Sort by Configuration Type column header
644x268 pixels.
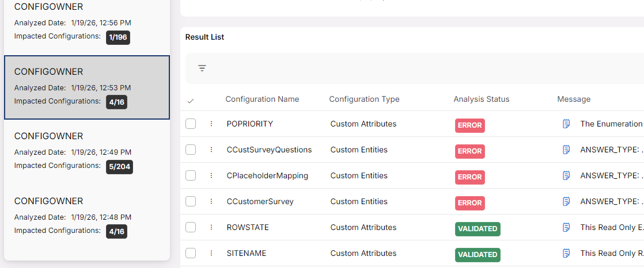[364, 99]
